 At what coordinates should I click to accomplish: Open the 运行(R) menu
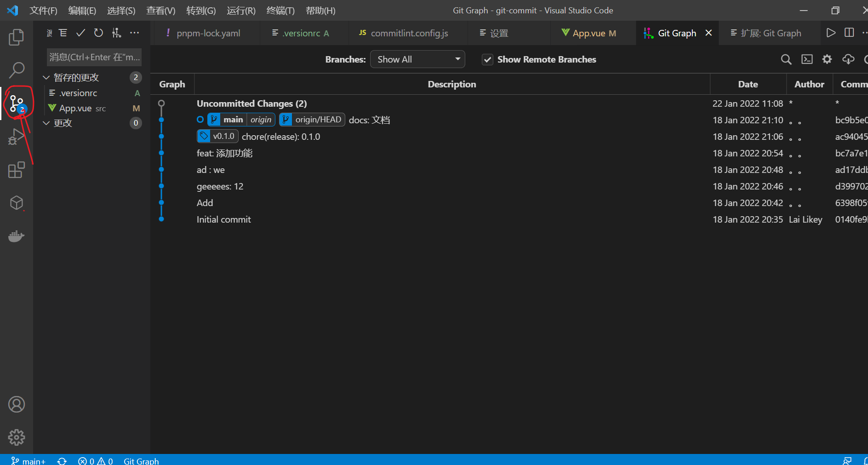pyautogui.click(x=241, y=11)
